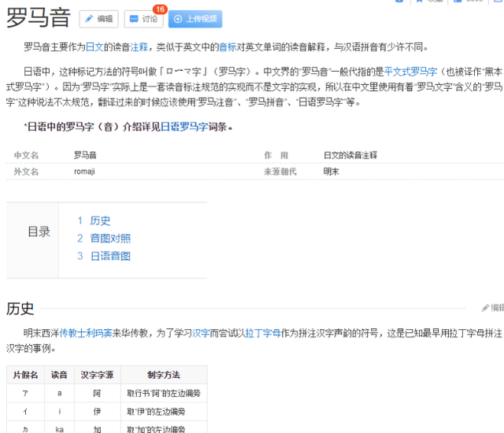Click the 历史 section heading

click(x=20, y=309)
